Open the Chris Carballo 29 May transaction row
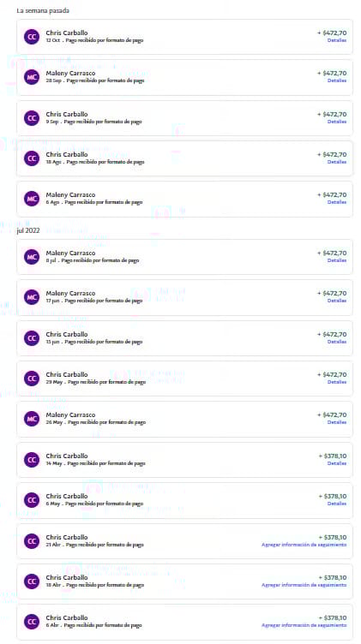 [184, 379]
